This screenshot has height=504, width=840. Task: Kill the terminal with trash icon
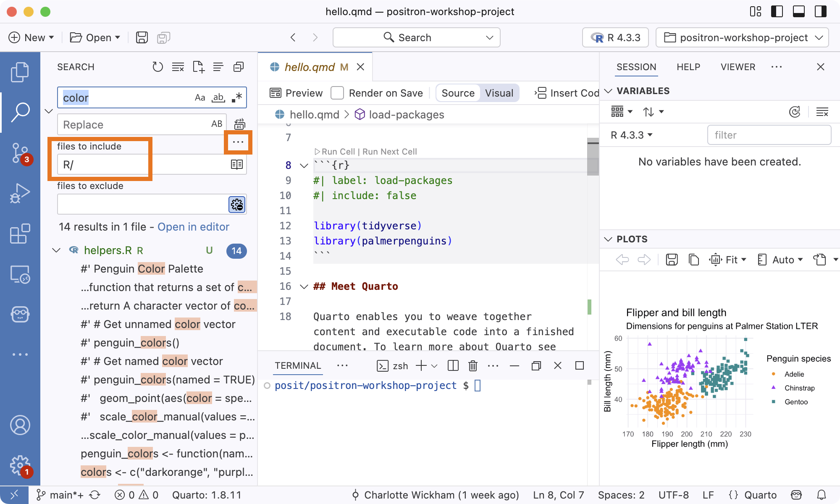[x=473, y=366]
